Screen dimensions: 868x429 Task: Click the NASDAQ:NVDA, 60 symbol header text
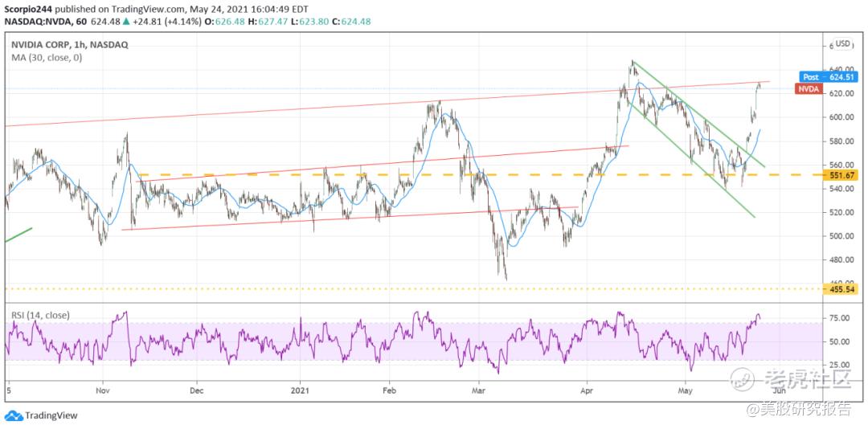[x=47, y=22]
